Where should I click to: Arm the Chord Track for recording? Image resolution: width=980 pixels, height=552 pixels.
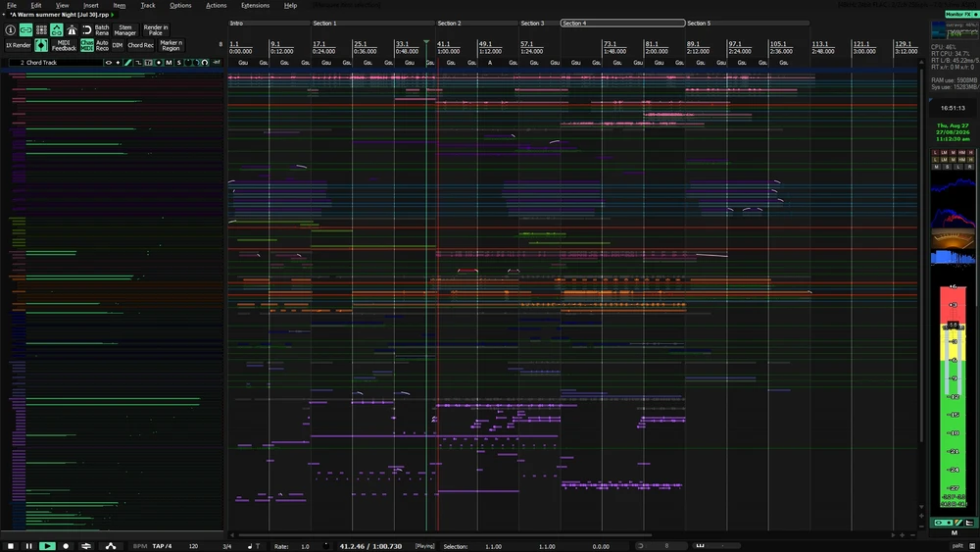159,63
